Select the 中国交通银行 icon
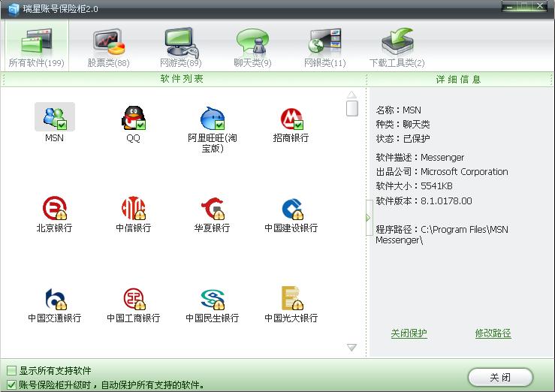Viewport: 555px width, 392px height. (x=56, y=299)
